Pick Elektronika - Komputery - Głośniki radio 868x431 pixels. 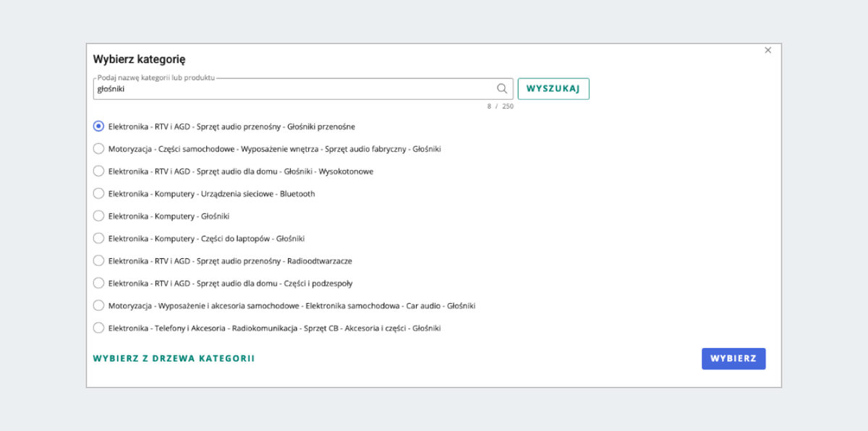pos(99,216)
